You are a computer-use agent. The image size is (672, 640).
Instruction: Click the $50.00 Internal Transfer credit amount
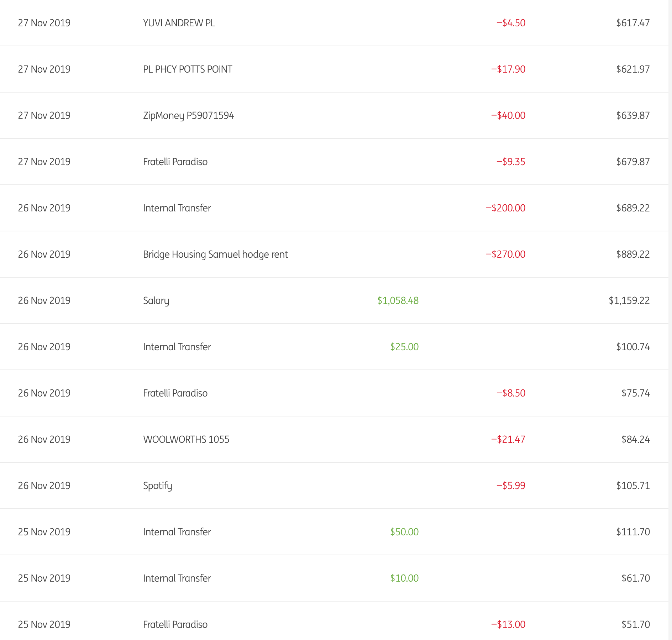[x=404, y=532]
